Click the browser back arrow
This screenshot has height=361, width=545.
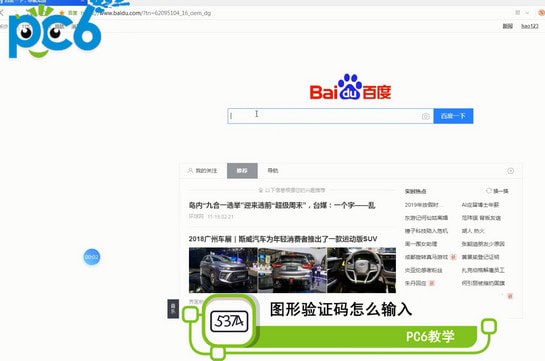[2, 13]
